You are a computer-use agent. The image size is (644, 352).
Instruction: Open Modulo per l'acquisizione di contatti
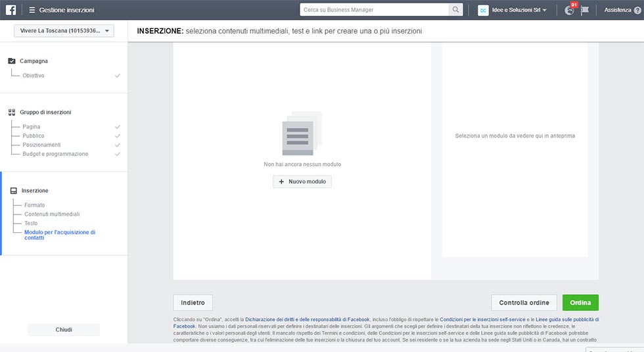point(60,235)
